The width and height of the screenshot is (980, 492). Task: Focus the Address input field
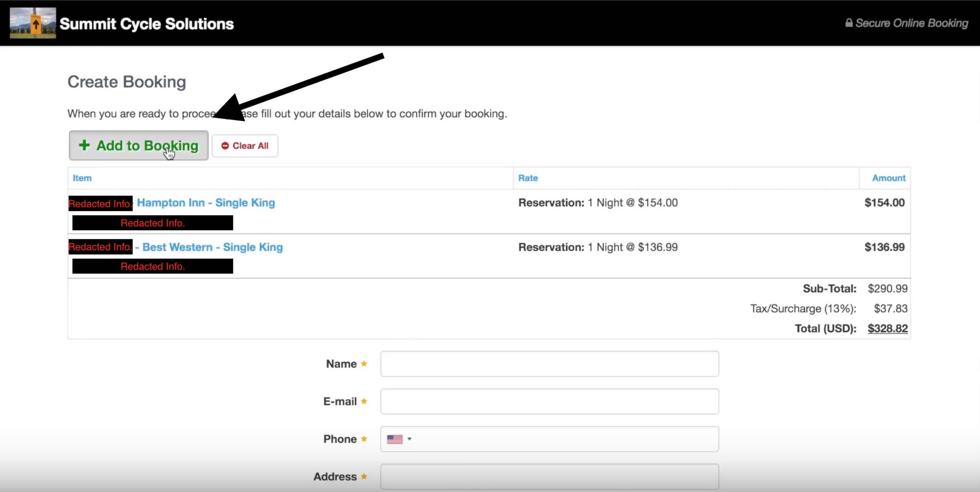(550, 477)
